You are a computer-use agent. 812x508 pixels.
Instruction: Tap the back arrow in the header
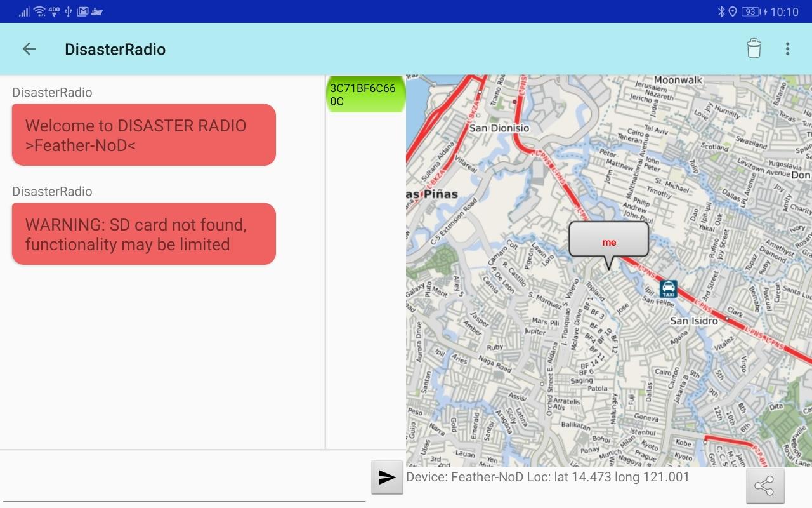pos(29,49)
